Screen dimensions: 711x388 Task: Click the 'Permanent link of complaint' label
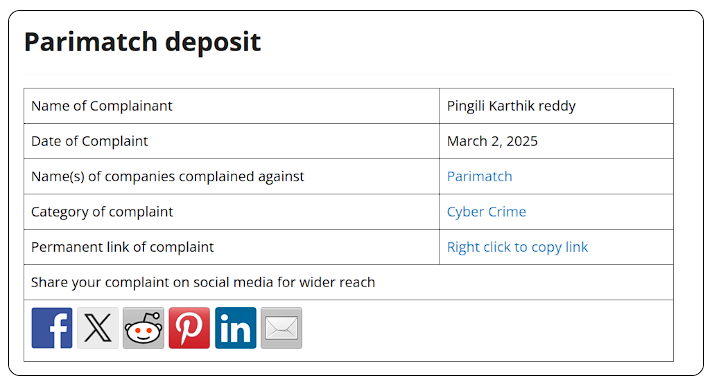tap(122, 247)
